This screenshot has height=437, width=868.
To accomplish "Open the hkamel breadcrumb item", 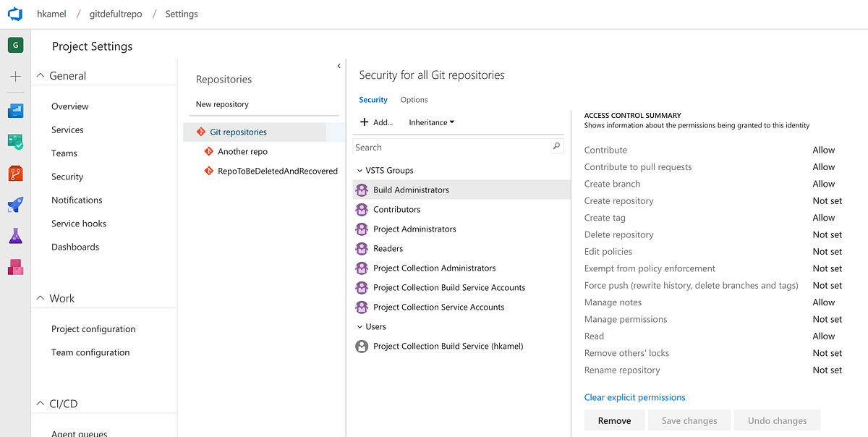I will tap(51, 13).
